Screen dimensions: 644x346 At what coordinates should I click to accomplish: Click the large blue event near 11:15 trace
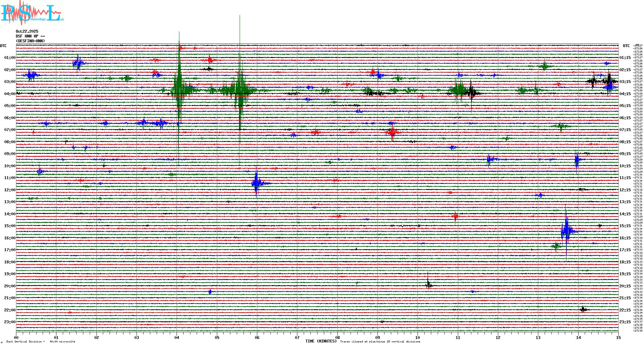(257, 183)
